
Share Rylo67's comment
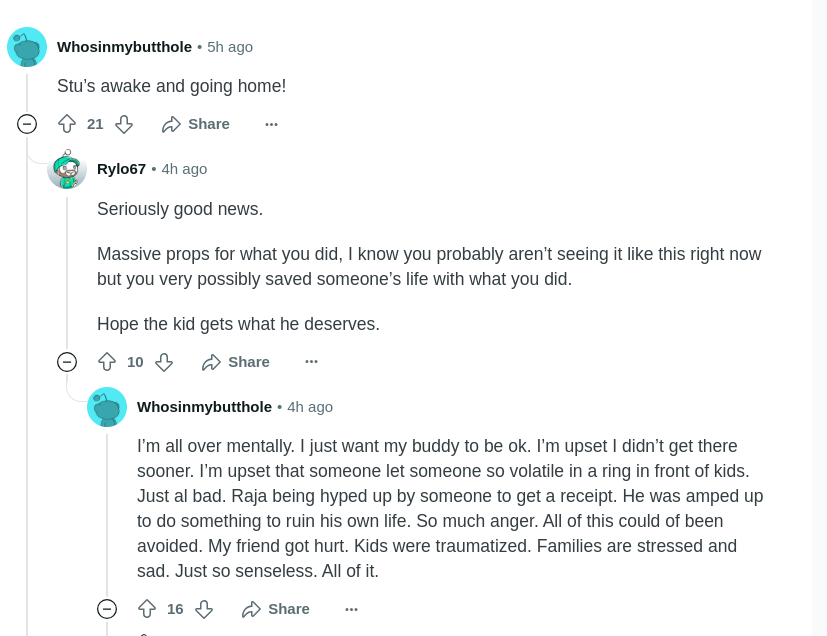[236, 362]
